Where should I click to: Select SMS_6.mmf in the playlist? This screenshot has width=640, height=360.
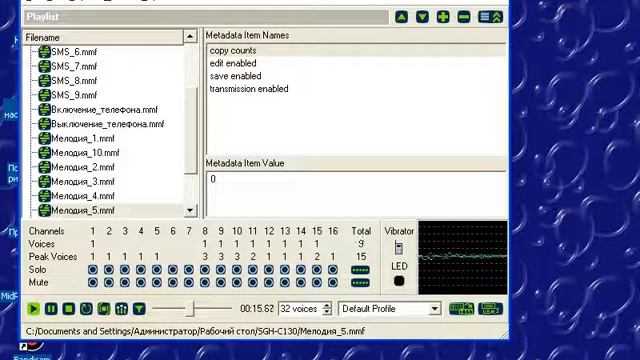[x=74, y=52]
